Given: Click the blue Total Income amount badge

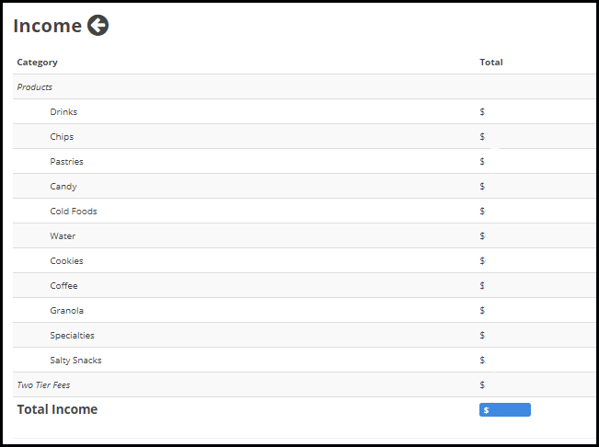Looking at the screenshot, I should click(505, 410).
